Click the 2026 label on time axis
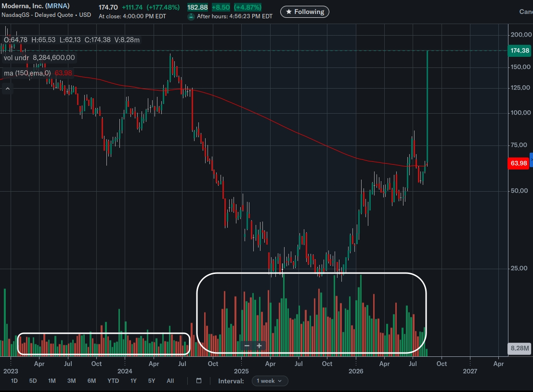Screen dimensions: 533x392 click(356, 371)
